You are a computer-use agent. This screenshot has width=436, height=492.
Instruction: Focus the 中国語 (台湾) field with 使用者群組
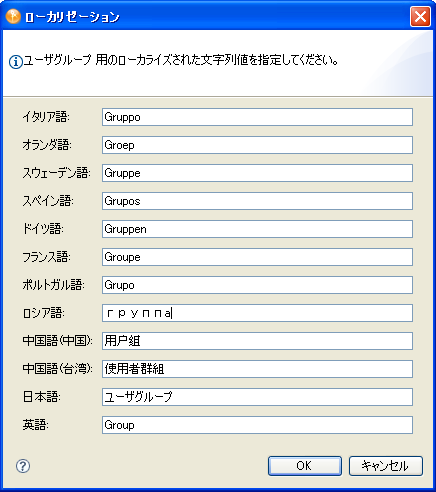point(257,369)
